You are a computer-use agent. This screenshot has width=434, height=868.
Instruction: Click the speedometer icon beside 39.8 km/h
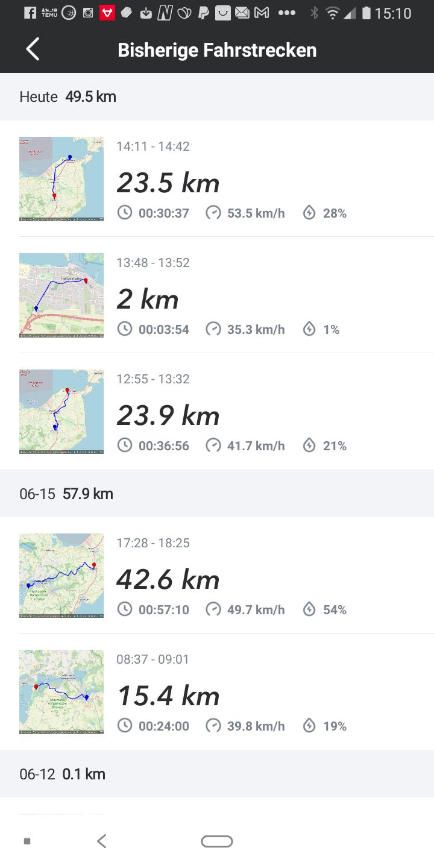coord(213,726)
